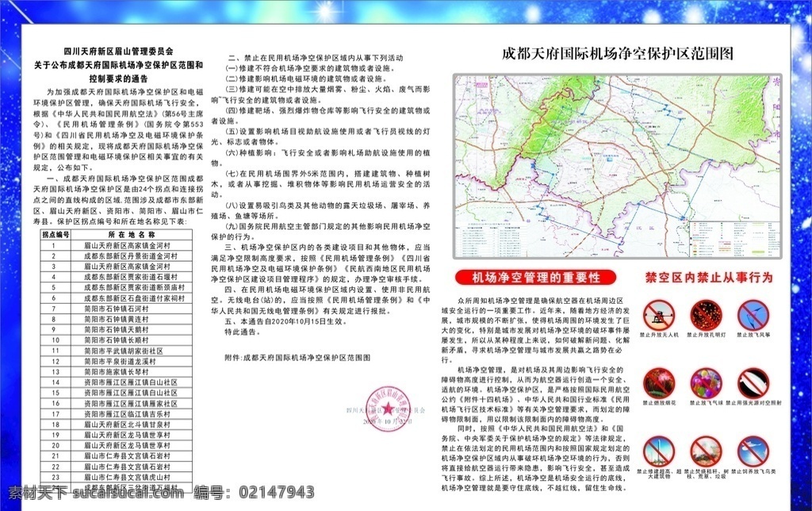
Task: Click turning point number 1 in the table
Action: click(x=56, y=245)
